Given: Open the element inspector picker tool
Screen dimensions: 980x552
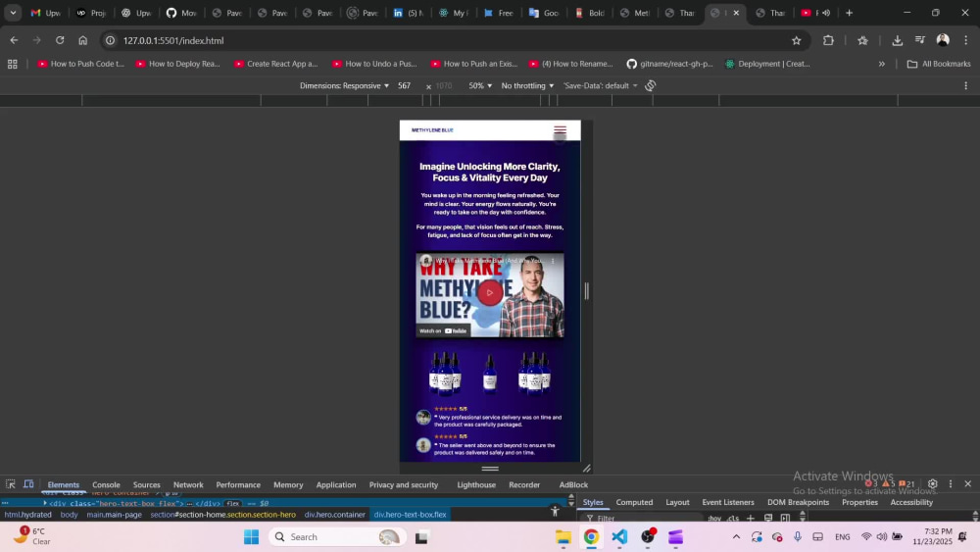Looking at the screenshot, I should 11,484.
